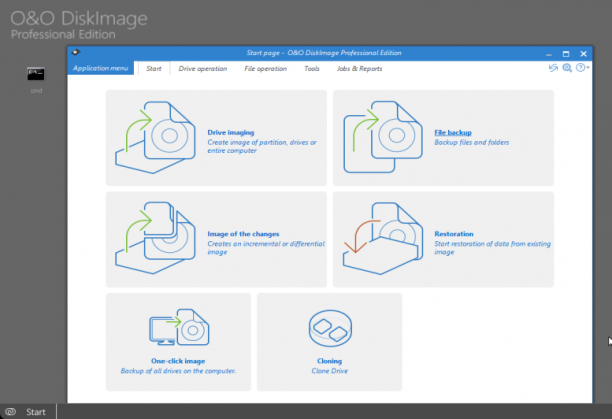The image size is (612, 419).
Task: Click the Image of the changes icon
Action: [x=155, y=238]
